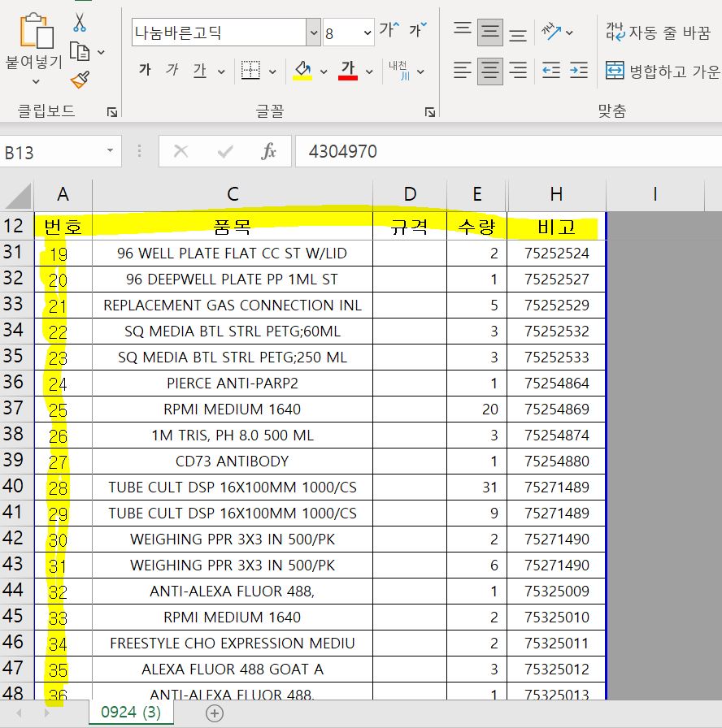Open the Font group dialog launcher
The image size is (722, 728).
point(430,112)
